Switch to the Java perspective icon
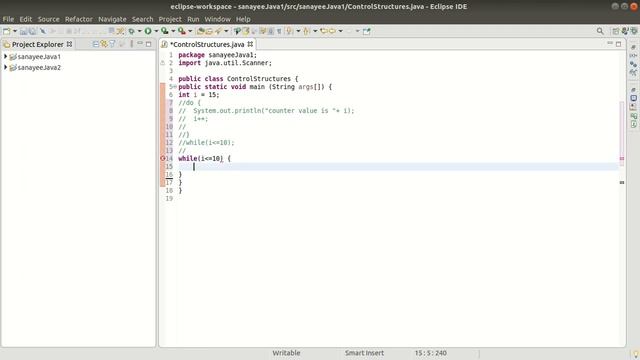Image resolution: width=640 pixels, height=360 pixels. pos(624,31)
